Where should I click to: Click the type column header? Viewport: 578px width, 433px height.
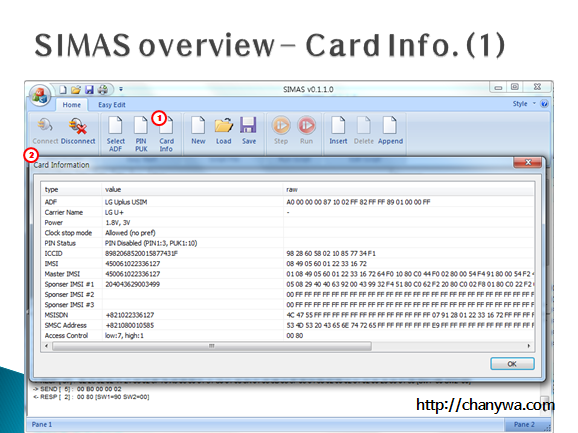tap(71, 189)
